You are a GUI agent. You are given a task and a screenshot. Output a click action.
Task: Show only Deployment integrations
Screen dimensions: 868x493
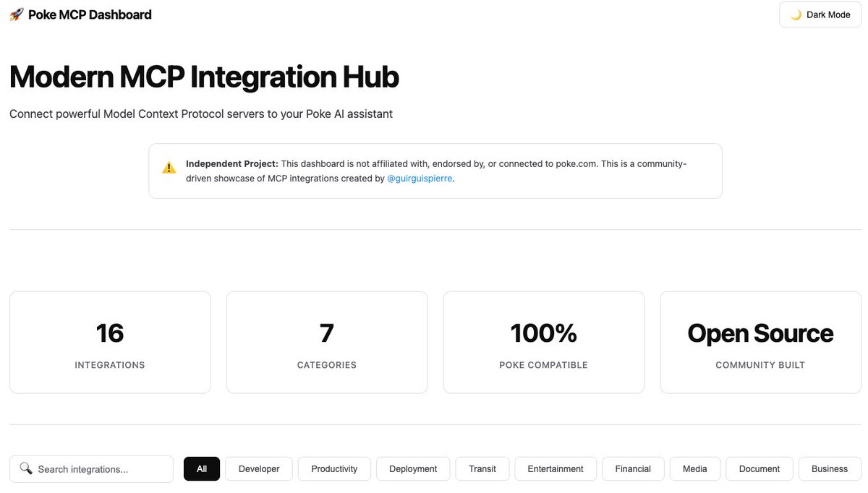413,469
